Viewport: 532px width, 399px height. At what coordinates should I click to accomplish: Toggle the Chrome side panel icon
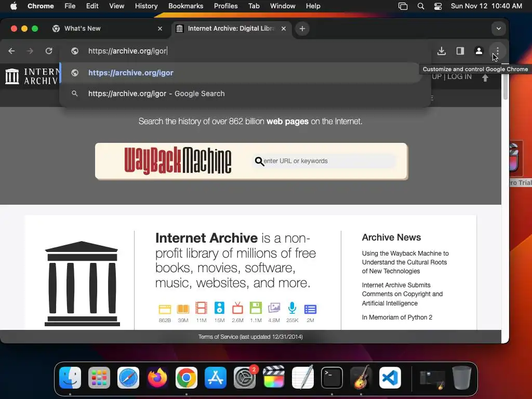(x=460, y=51)
